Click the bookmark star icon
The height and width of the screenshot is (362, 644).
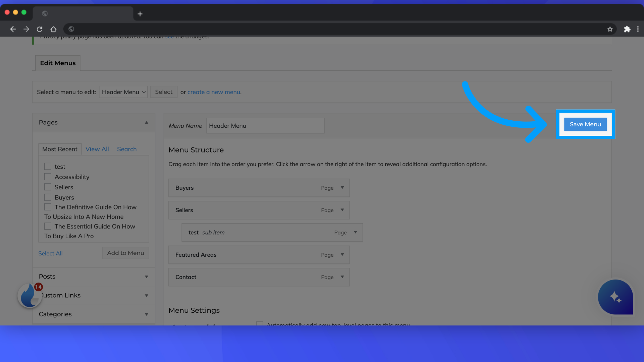point(610,29)
